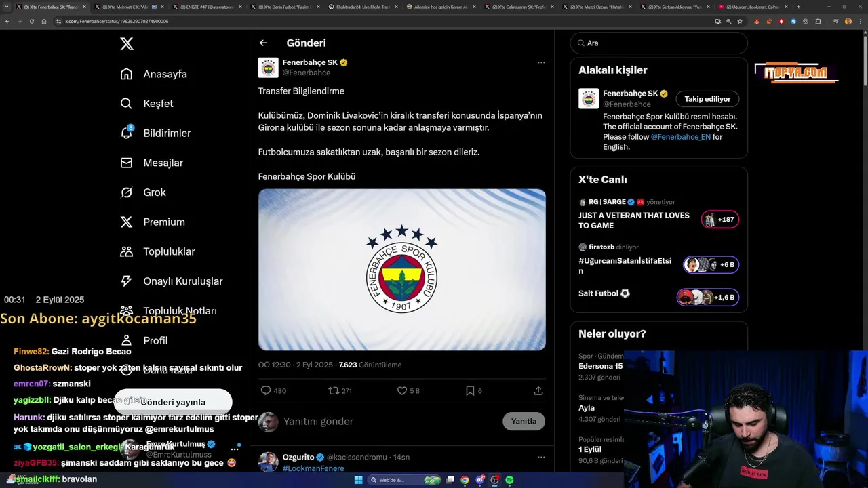868x488 pixels.
Task: Open OBS Studio from the taskbar
Action: point(495,480)
